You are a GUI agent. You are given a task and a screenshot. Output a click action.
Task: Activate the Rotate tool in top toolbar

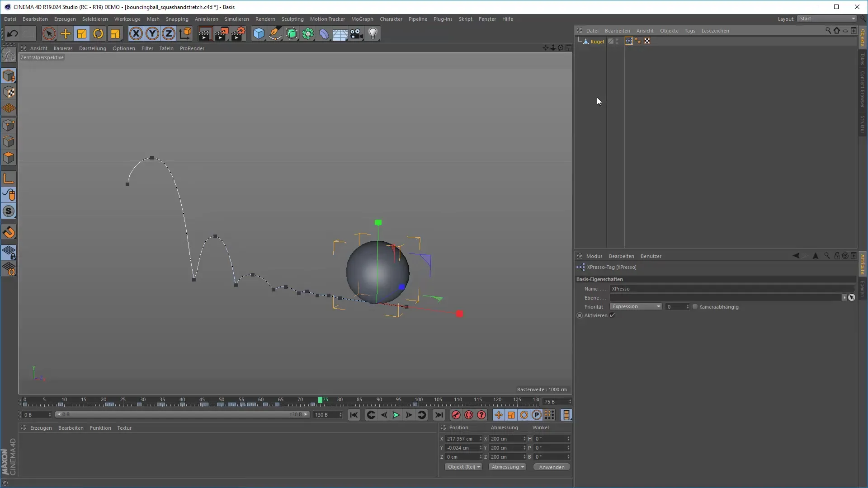98,33
